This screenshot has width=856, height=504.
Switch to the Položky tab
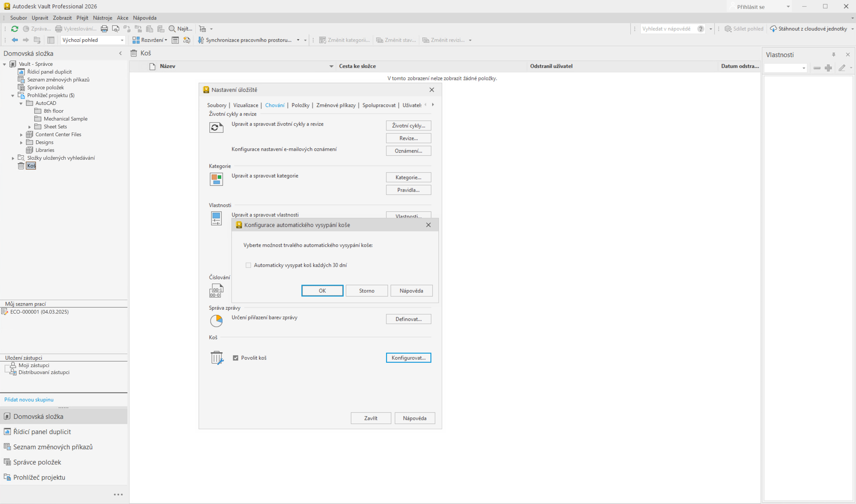coord(300,105)
